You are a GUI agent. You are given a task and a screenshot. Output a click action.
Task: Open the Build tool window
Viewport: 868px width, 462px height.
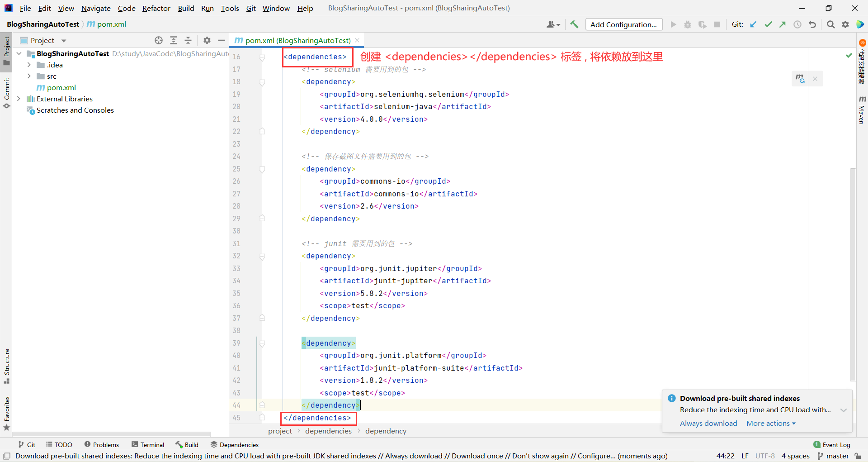coord(187,445)
